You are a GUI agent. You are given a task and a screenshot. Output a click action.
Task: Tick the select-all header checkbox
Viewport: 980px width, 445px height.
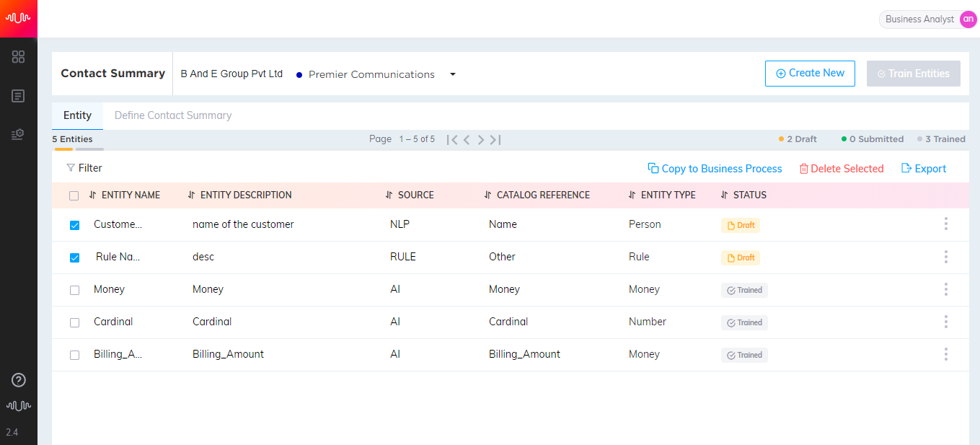click(x=74, y=195)
